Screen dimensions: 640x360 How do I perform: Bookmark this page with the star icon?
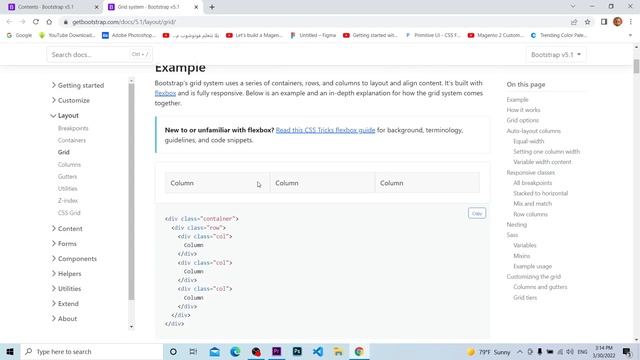click(x=587, y=22)
